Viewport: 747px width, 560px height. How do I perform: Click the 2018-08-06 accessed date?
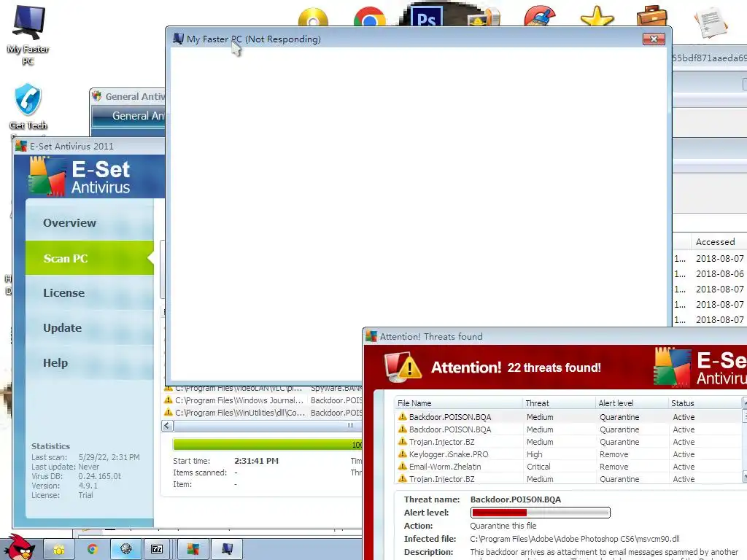pos(719,274)
